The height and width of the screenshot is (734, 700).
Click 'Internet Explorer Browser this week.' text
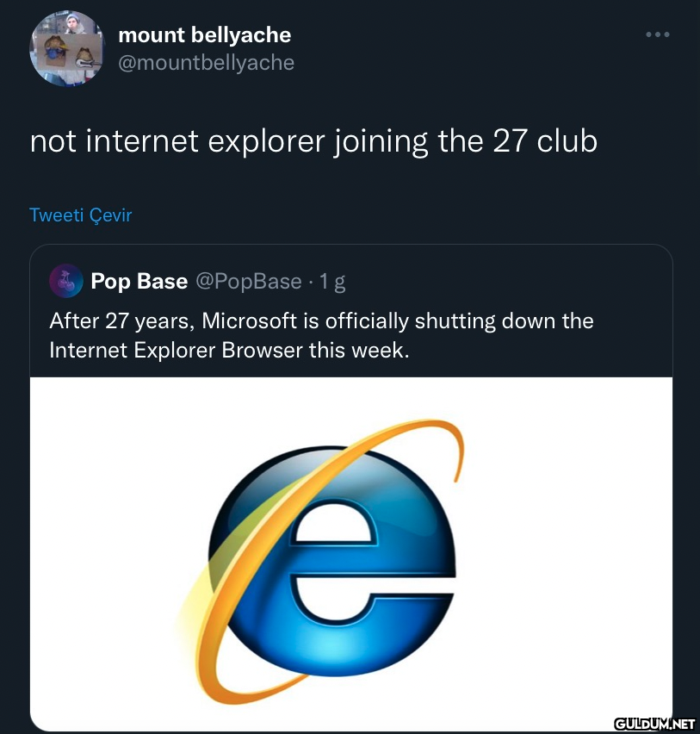point(228,351)
